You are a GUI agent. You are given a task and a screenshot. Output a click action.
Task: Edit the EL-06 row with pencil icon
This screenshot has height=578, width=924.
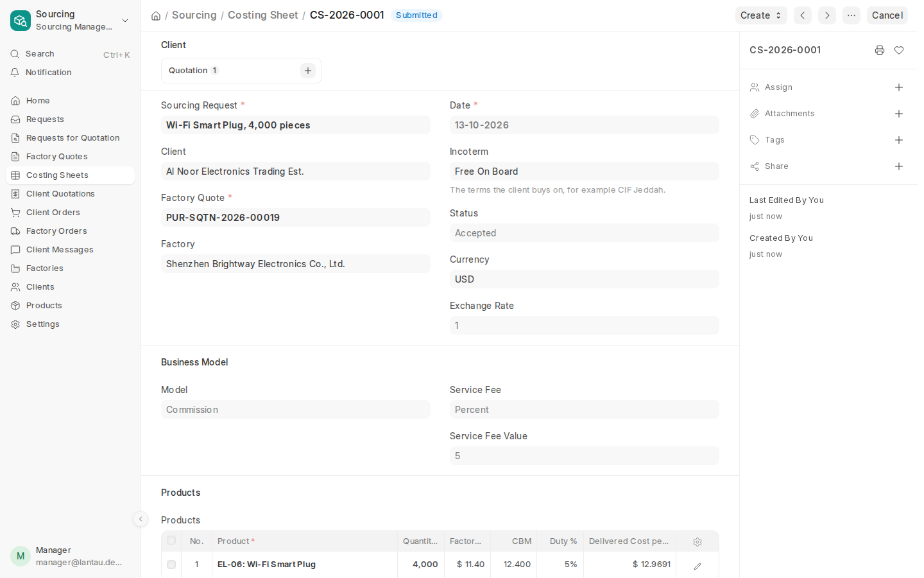point(697,566)
